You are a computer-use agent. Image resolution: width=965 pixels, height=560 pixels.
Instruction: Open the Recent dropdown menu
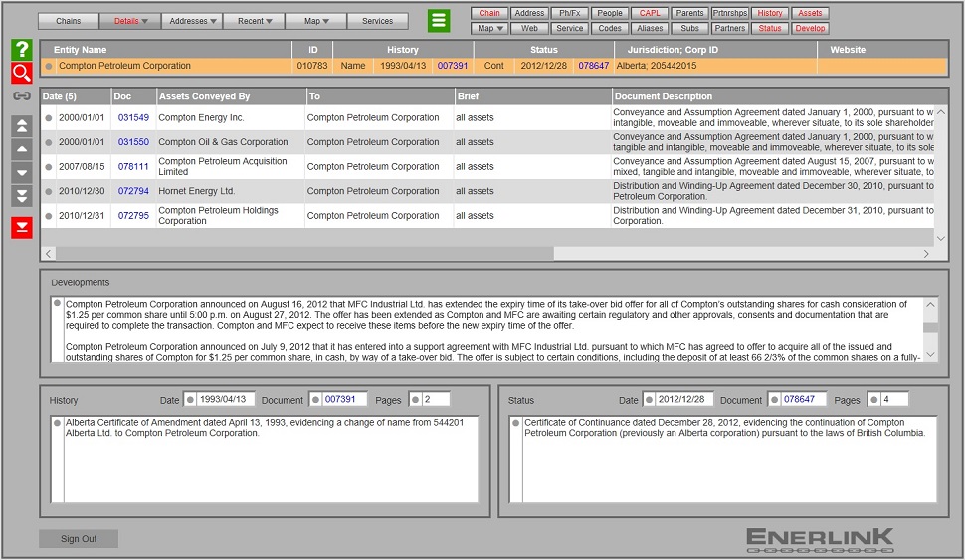[x=255, y=21]
